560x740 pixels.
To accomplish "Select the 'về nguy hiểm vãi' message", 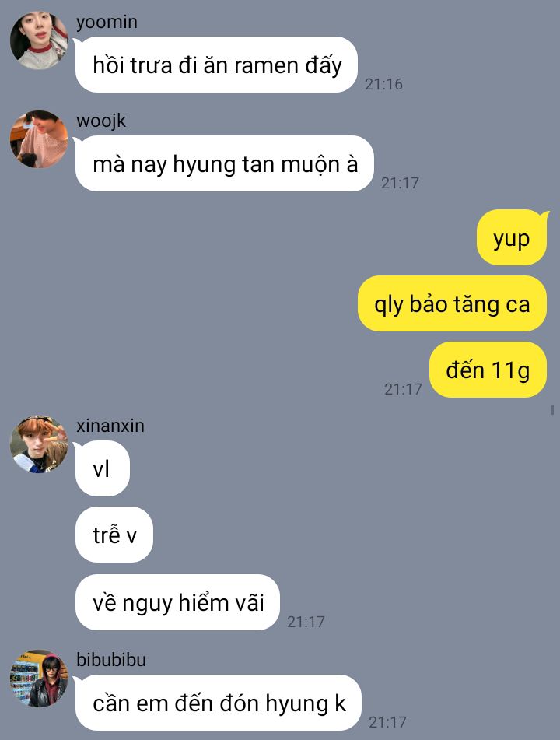I will (x=177, y=602).
